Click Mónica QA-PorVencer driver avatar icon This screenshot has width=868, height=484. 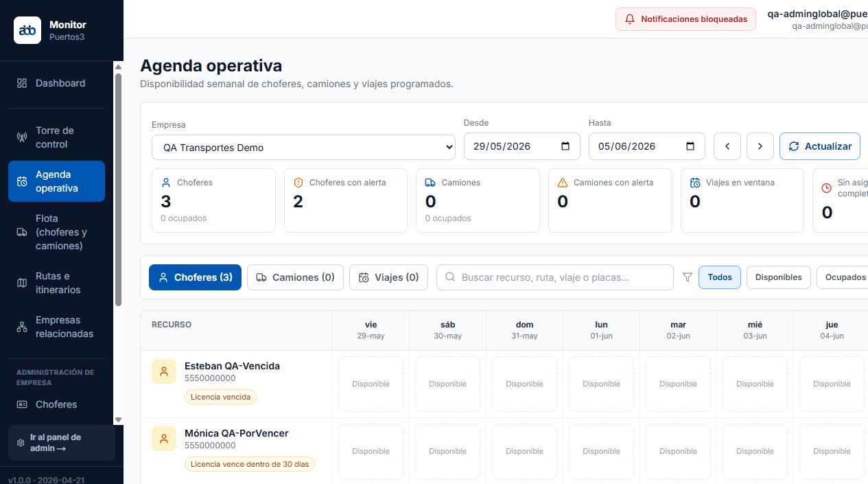[x=164, y=439]
